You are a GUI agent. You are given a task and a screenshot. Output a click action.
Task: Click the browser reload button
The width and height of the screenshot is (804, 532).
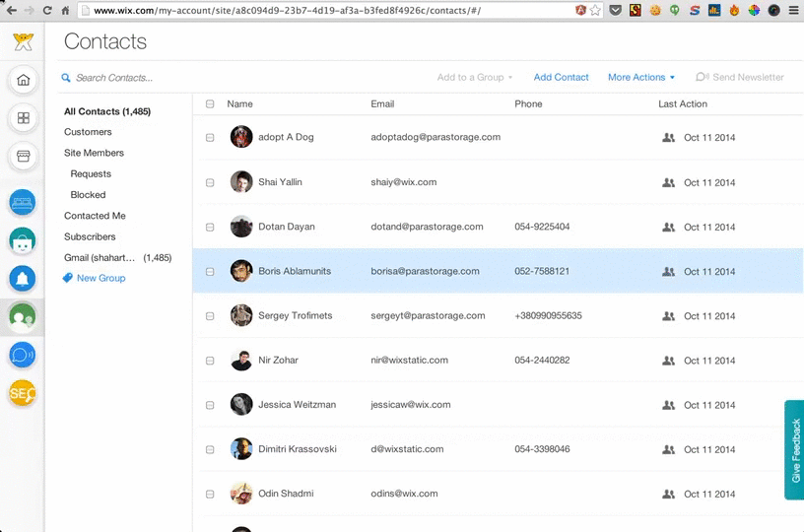[47, 10]
